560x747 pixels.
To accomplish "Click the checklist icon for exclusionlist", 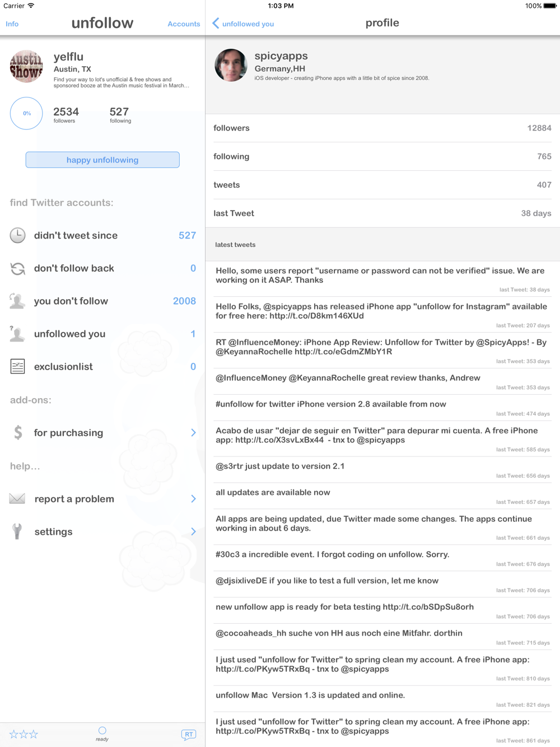I will pyautogui.click(x=17, y=367).
